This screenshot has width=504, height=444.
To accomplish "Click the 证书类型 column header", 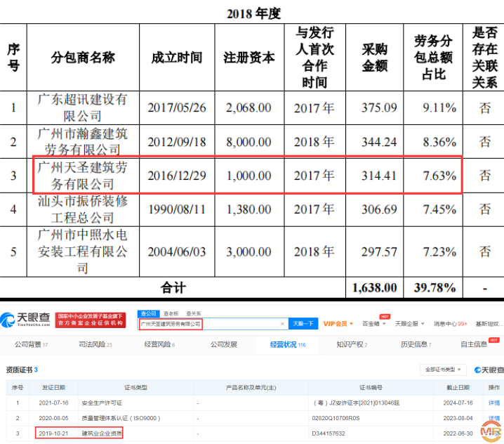I will (x=136, y=387).
